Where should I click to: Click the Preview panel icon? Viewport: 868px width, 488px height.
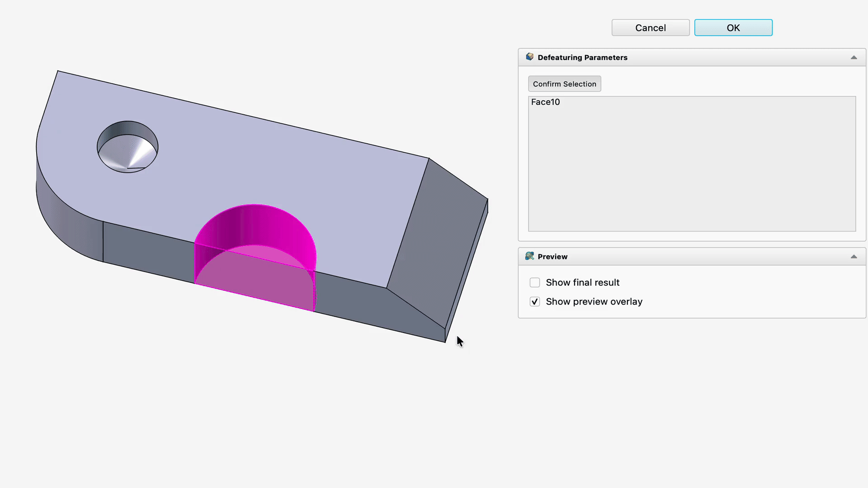[530, 256]
